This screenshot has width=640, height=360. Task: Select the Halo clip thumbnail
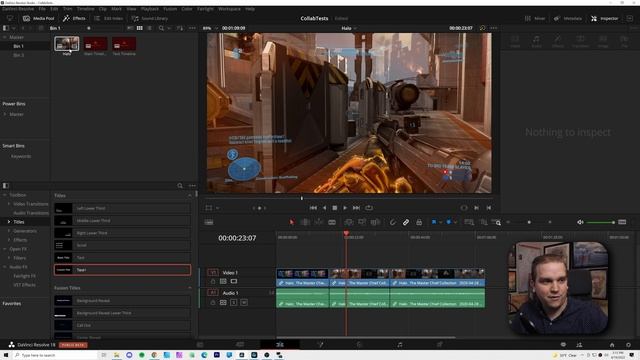click(x=67, y=44)
